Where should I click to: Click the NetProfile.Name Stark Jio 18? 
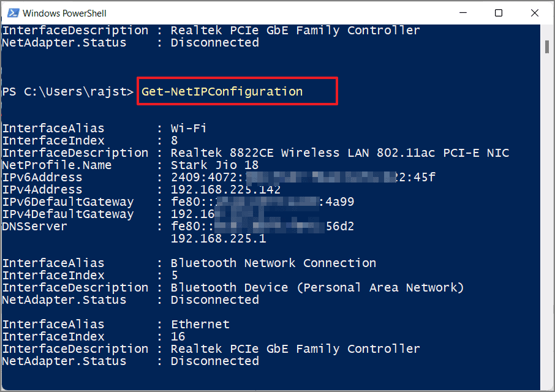click(214, 165)
